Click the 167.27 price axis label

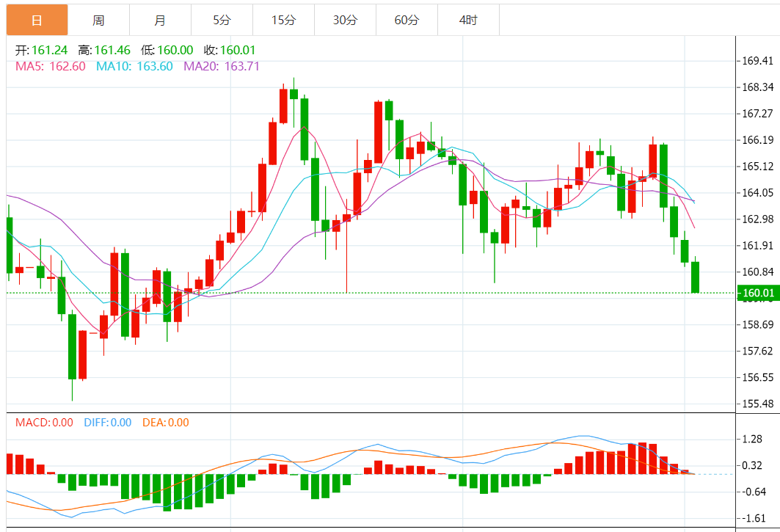(757, 114)
